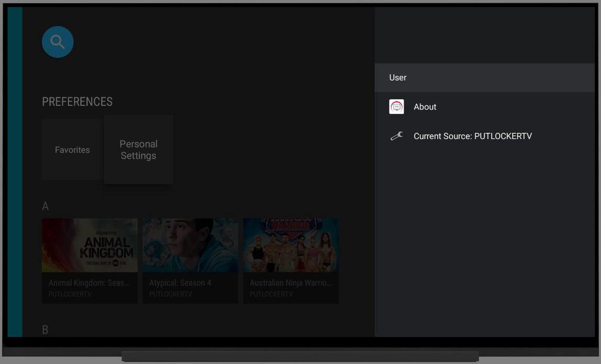Image resolution: width=601 pixels, height=364 pixels.
Task: Open the Personal Settings card
Action: pyautogui.click(x=138, y=149)
